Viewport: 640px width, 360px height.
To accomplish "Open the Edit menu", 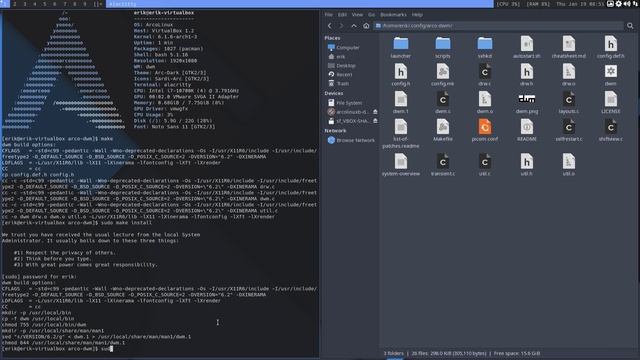I will [342, 15].
